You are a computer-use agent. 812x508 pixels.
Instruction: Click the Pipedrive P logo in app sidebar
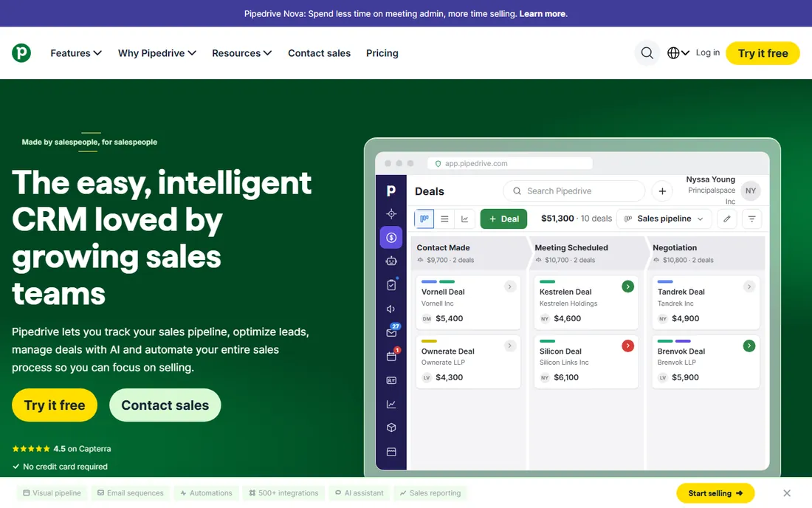click(x=391, y=190)
